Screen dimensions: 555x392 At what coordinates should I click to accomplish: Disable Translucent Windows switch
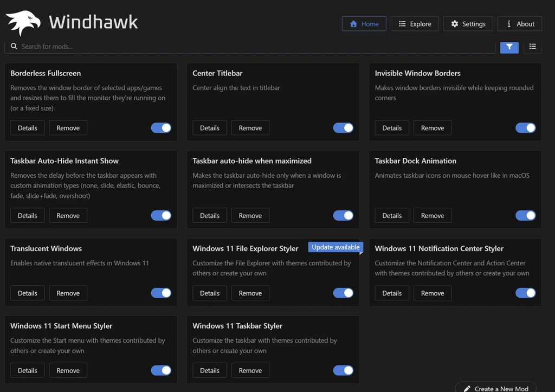(161, 293)
